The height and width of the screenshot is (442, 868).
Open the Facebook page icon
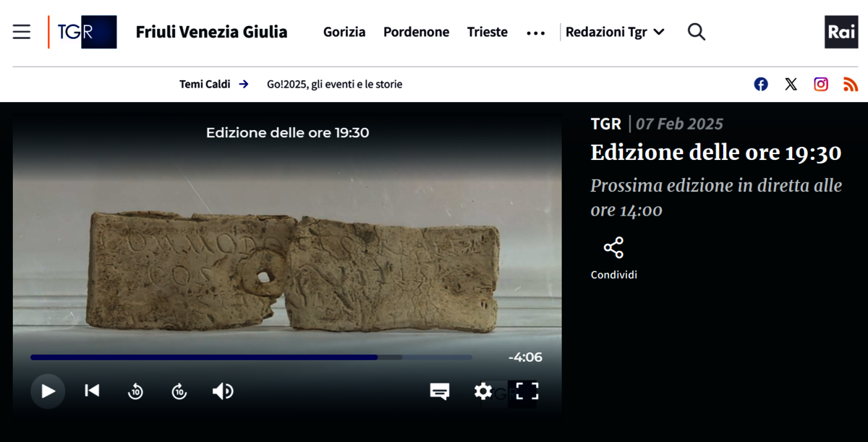pyautogui.click(x=761, y=84)
